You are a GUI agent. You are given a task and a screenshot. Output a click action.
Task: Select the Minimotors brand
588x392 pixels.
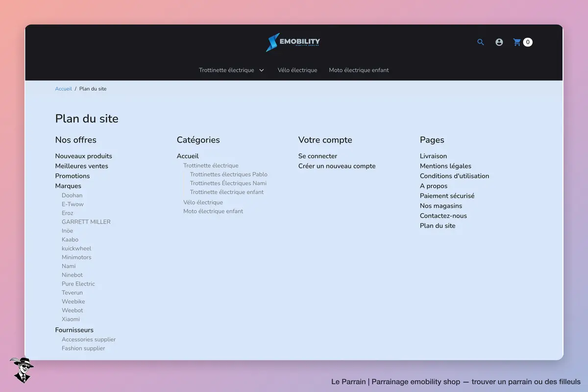click(76, 257)
